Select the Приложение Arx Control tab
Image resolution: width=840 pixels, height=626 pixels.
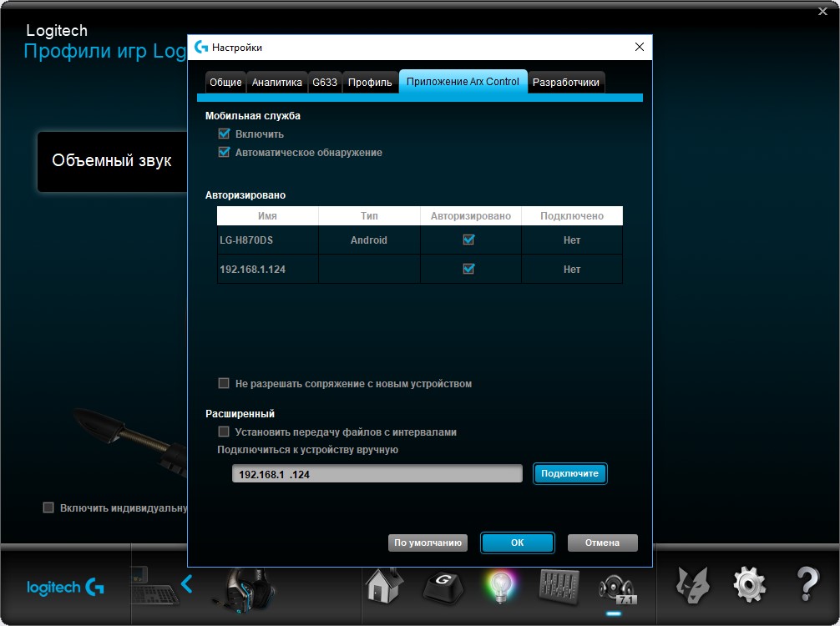pos(463,82)
